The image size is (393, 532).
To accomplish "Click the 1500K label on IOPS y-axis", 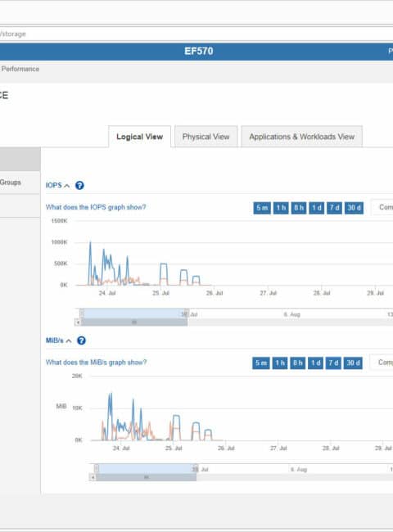I will (60, 221).
